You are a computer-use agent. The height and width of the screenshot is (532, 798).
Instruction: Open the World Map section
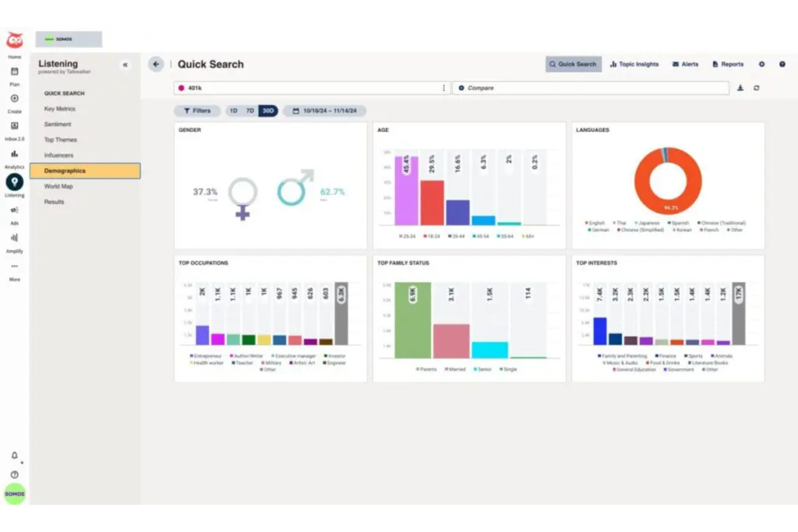pos(58,186)
